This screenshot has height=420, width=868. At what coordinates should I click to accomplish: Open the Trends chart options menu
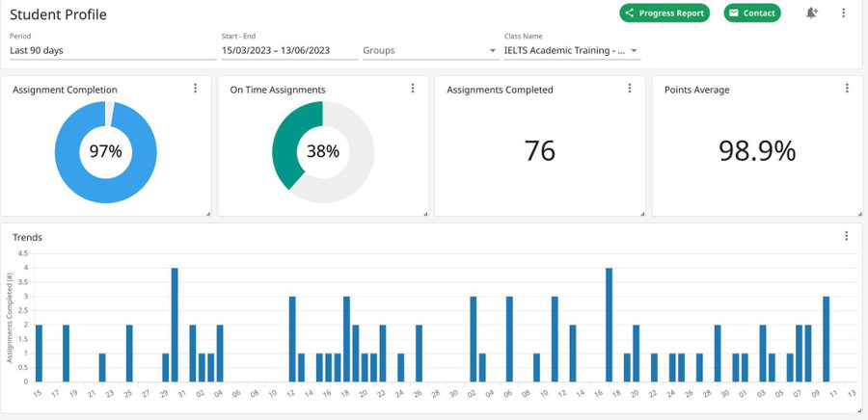847,236
